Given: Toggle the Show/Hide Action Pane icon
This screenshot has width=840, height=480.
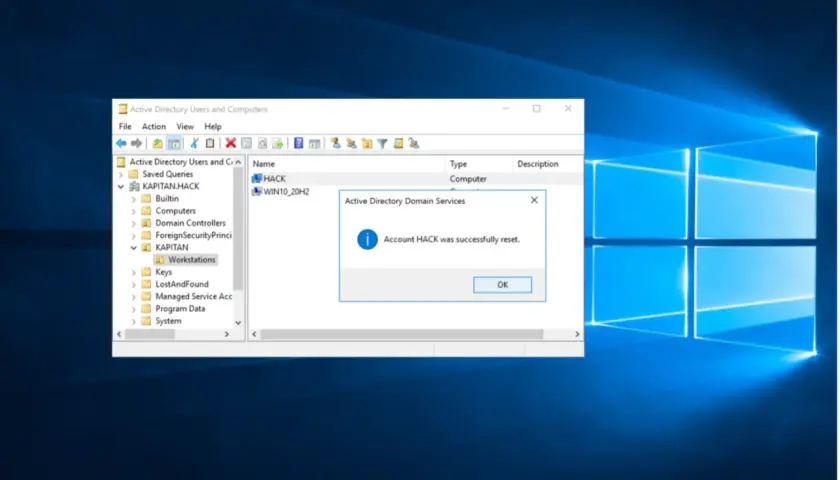Looking at the screenshot, I should [x=314, y=143].
